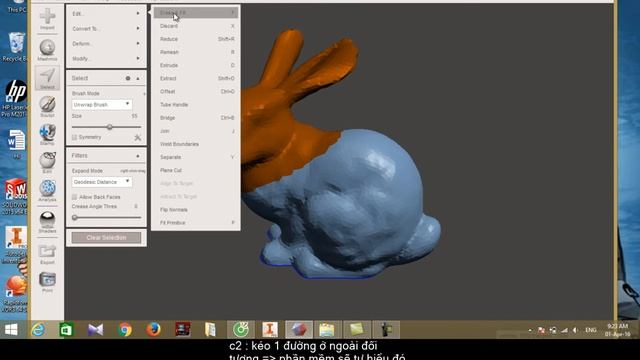Open the Word document desktop icon
The width and height of the screenshot is (640, 360).
[16, 144]
